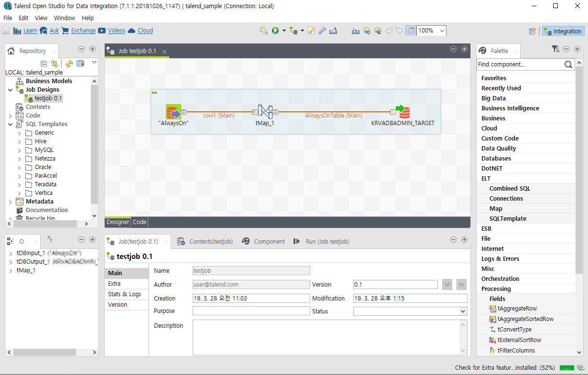The height and width of the screenshot is (375, 588).
Task: Open the Help menu
Action: (88, 18)
